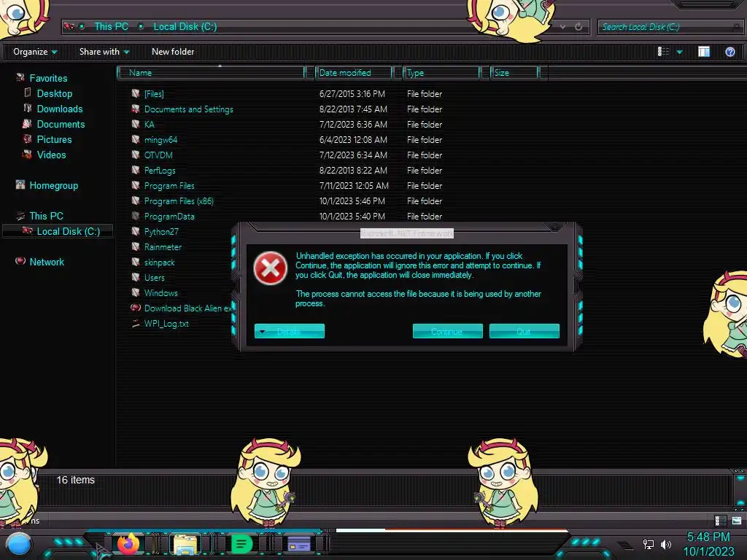Click Local Disk (C:) in the address breadcrumb
Viewport: 747px width, 560px height.
coord(185,27)
